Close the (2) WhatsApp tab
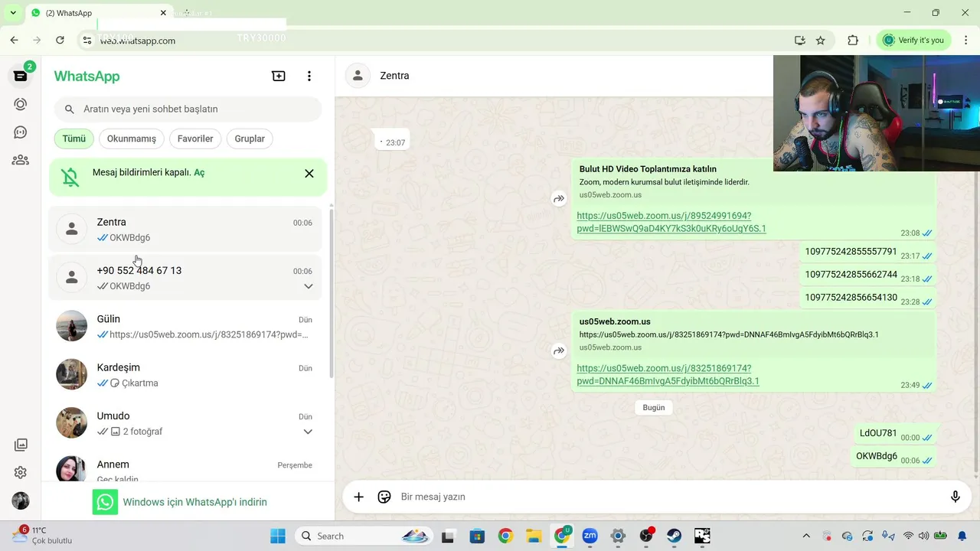The image size is (980, 551). [x=163, y=13]
